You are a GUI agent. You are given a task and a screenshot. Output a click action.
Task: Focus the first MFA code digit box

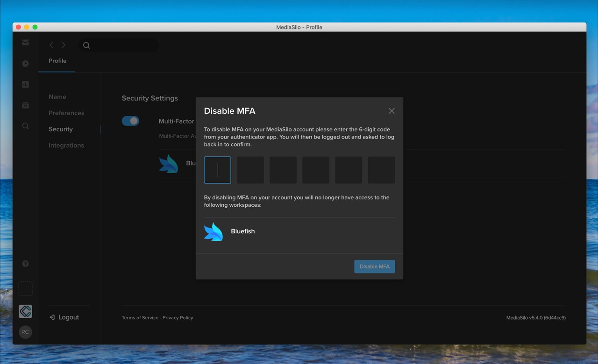218,170
